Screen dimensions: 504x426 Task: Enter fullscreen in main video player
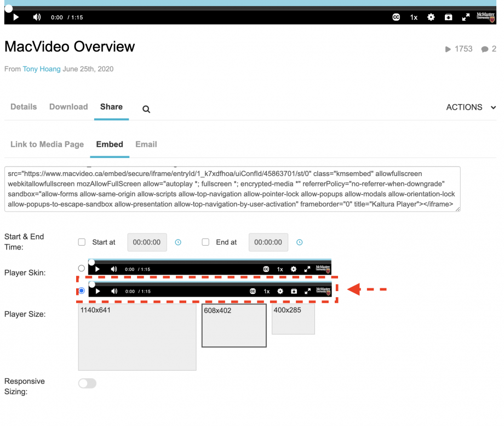click(466, 17)
